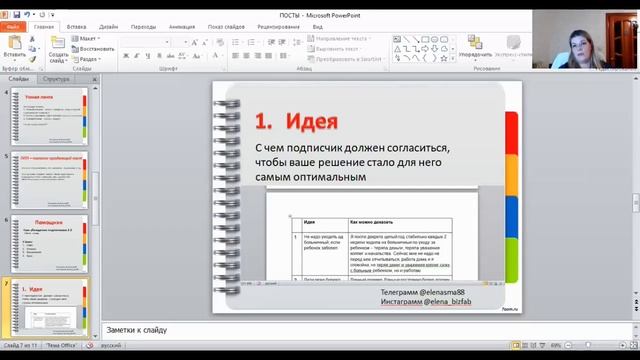Image resolution: width=640 pixels, height=360 pixels.
Task: Click the font color A button
Action: point(215,55)
